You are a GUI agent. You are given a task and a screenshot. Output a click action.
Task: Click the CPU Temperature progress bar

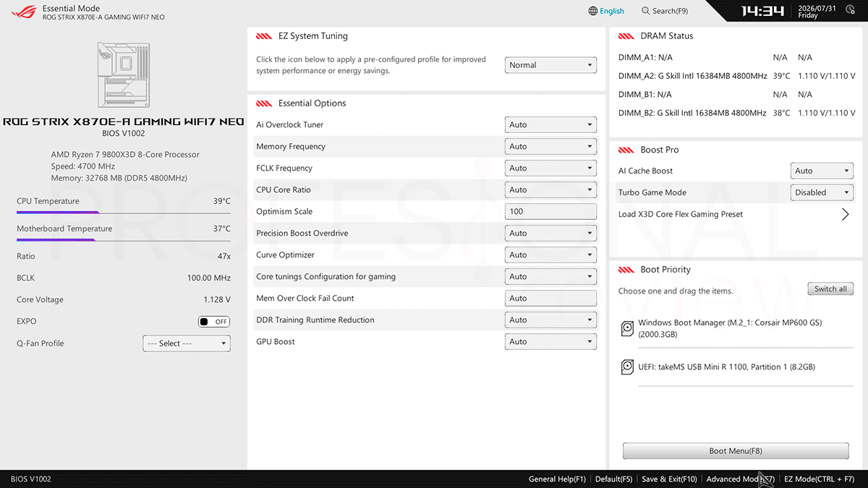pyautogui.click(x=124, y=213)
